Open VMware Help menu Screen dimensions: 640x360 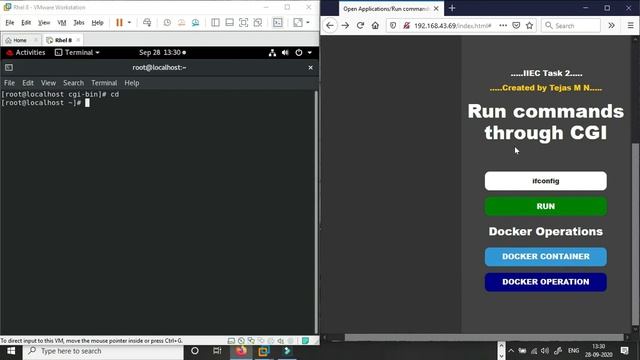97,22
